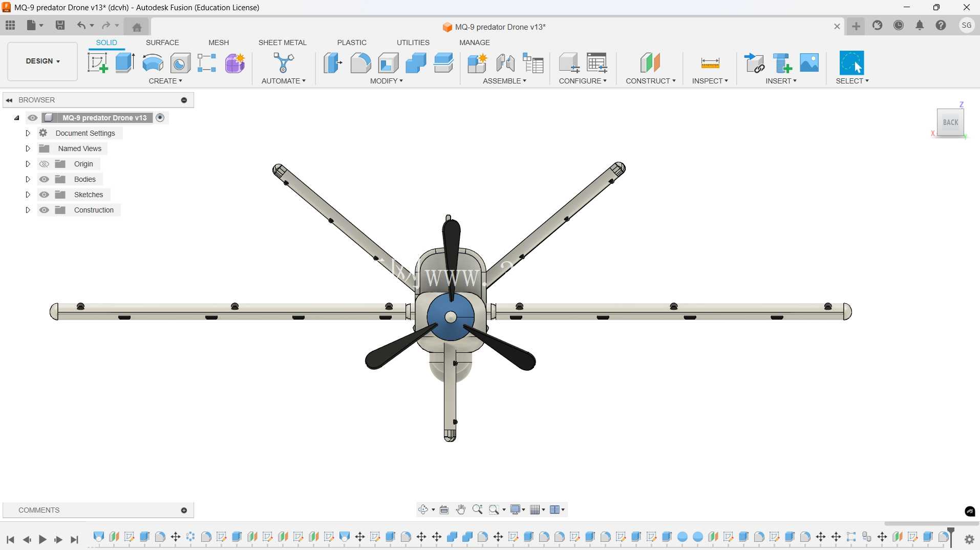This screenshot has height=550, width=980.
Task: Jump to the timeline end
Action: pyautogui.click(x=75, y=539)
